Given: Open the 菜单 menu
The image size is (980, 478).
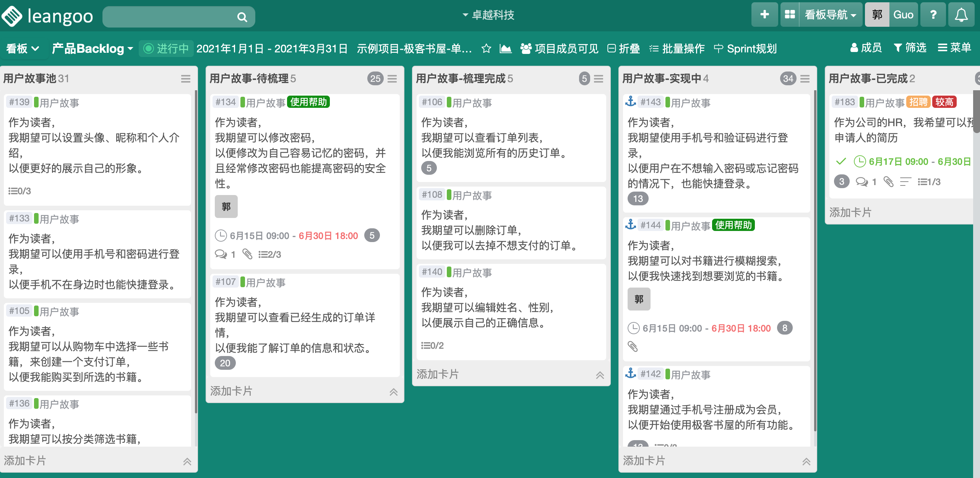Looking at the screenshot, I should 954,48.
